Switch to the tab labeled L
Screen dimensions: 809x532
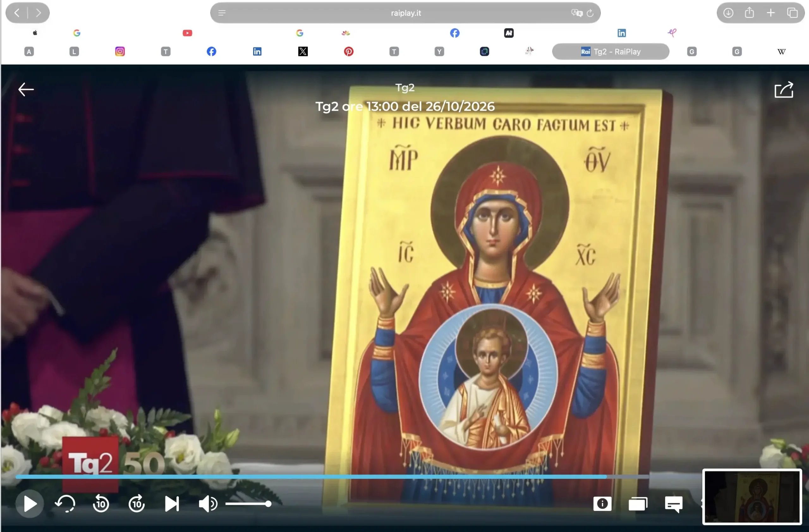point(74,51)
